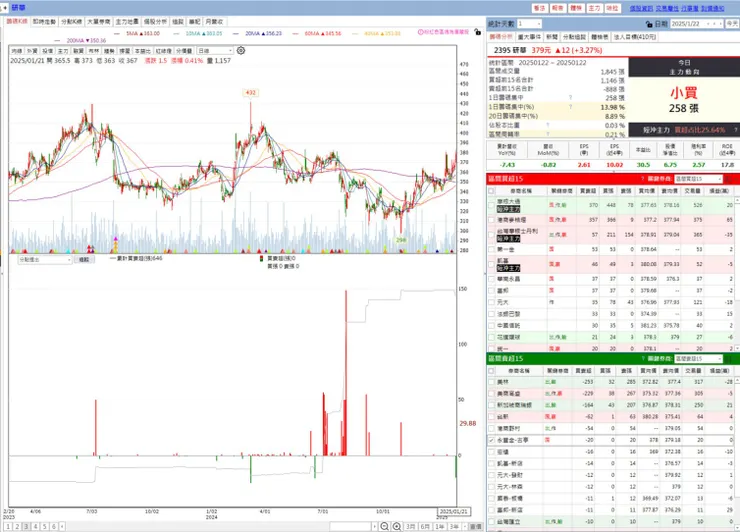Open the 分點追蹤 tab in the right panel
The height and width of the screenshot is (532, 740).
[574, 37]
